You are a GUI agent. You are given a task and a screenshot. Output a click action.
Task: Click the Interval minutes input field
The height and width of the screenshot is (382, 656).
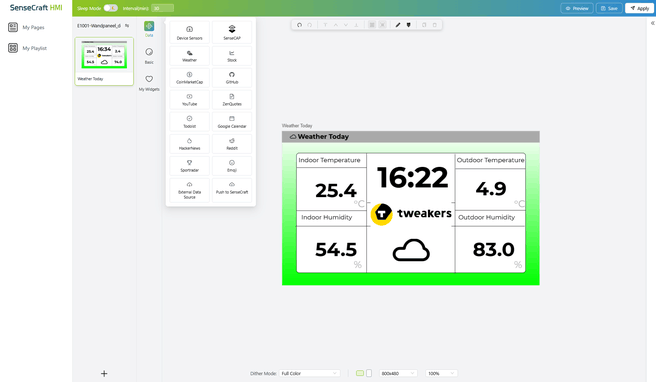tap(162, 8)
